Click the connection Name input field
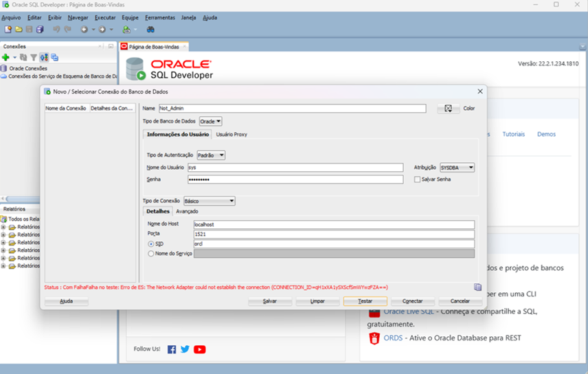 (292, 109)
